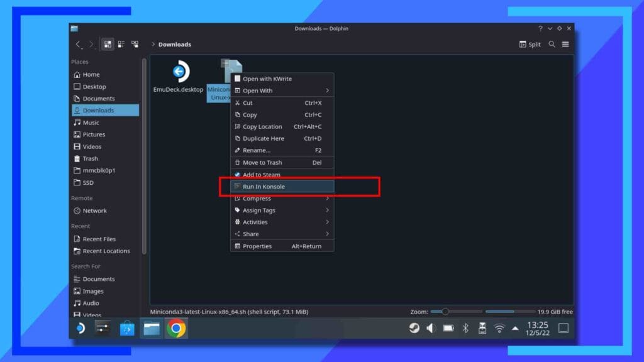Adjust the Zoom slider in status bar

(457, 312)
